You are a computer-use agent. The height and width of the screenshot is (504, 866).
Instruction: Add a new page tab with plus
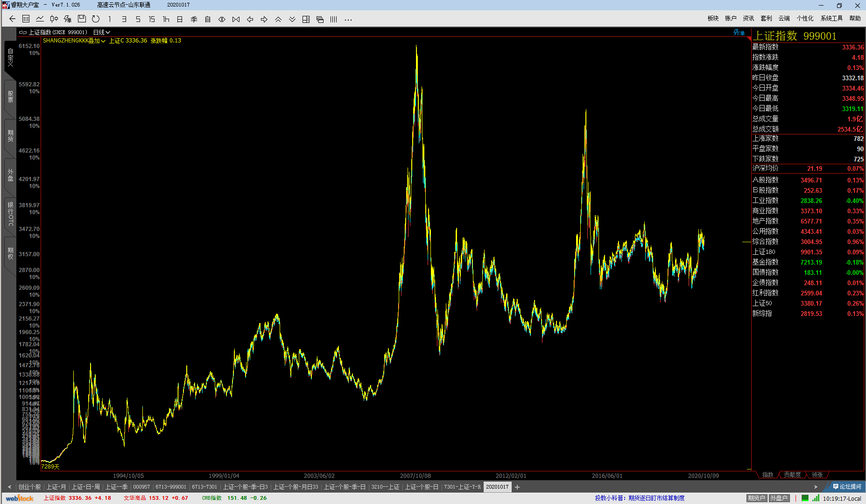coord(517,487)
